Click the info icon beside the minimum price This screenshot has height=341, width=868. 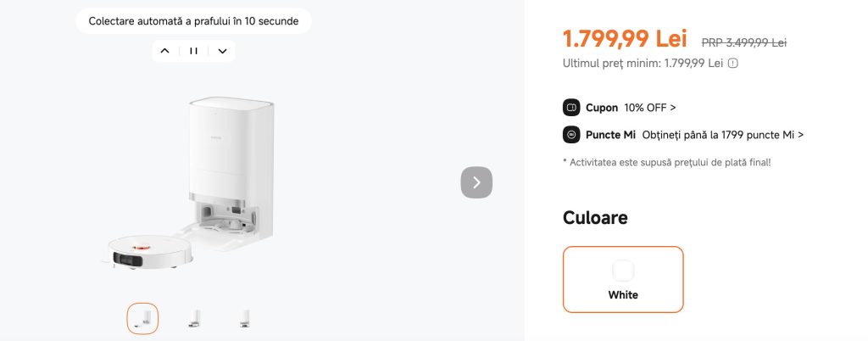[733, 63]
